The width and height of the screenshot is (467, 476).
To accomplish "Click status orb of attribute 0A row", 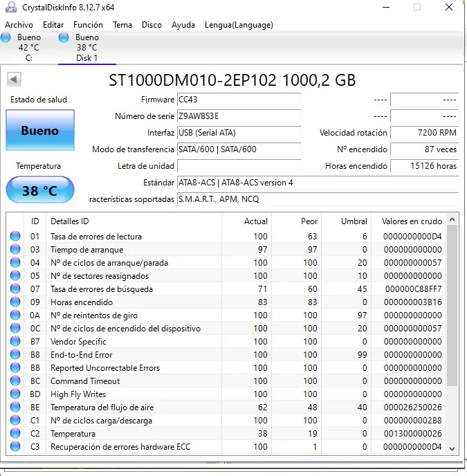I will click(x=15, y=315).
